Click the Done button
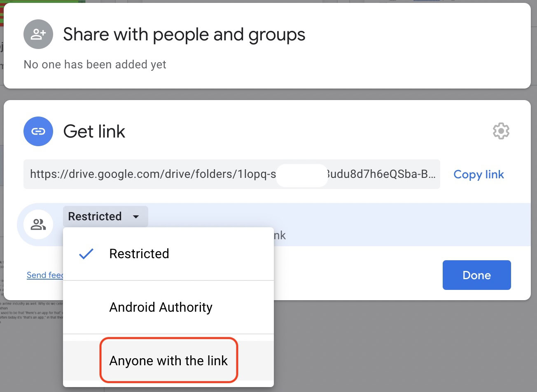This screenshot has height=392, width=537. point(476,275)
